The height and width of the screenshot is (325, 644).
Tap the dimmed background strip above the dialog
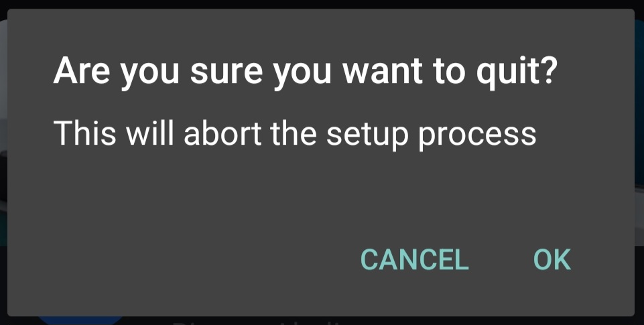coord(322,4)
